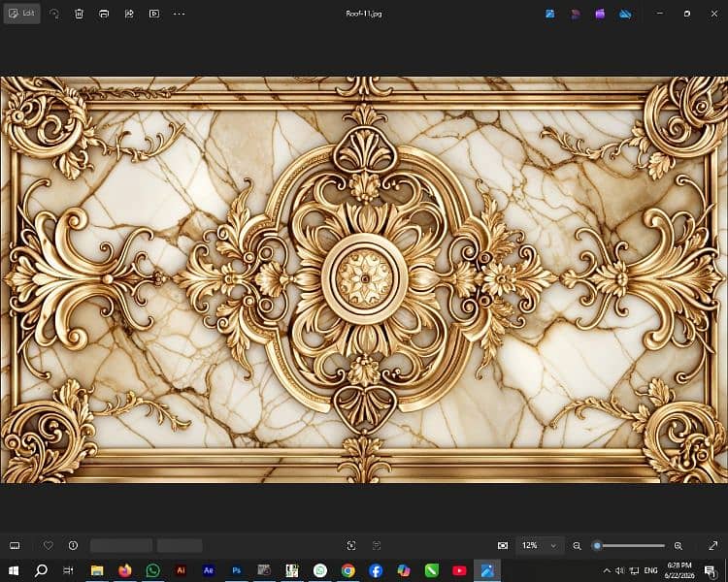The height and width of the screenshot is (582, 728).
Task: Open the blue Photos app shortcut in title bar
Action: pyautogui.click(x=550, y=14)
